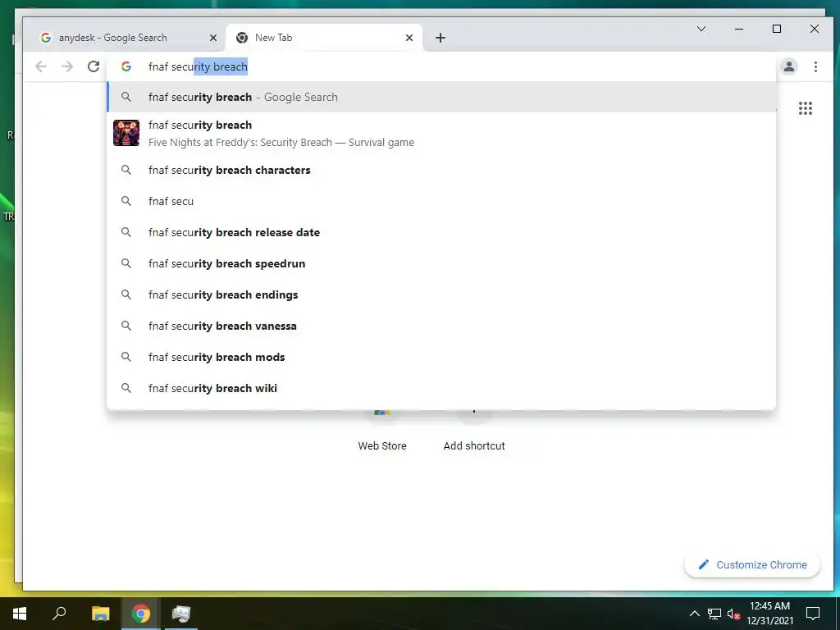Click the browser forward arrow
840x630 pixels.
click(67, 66)
